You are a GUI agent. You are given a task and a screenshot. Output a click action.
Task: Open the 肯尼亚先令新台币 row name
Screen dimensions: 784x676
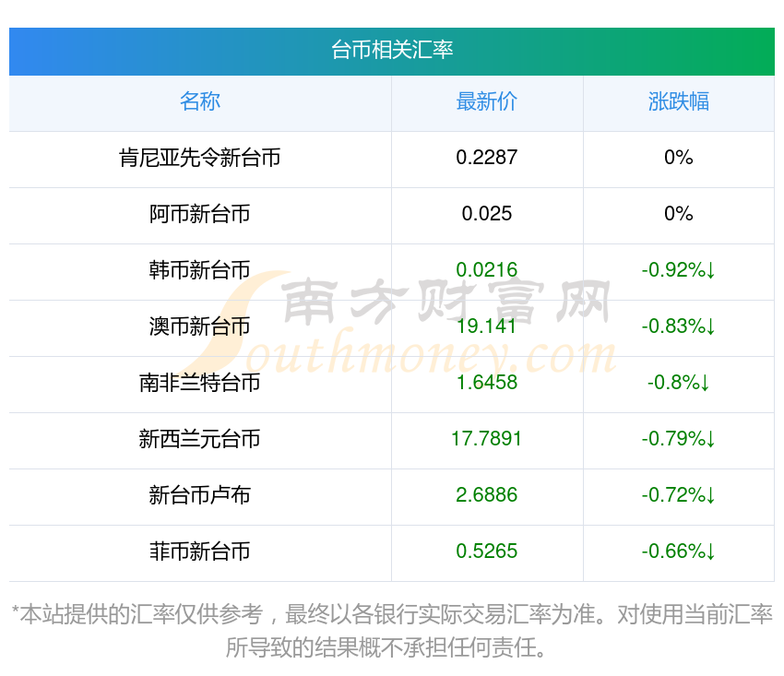tap(200, 158)
